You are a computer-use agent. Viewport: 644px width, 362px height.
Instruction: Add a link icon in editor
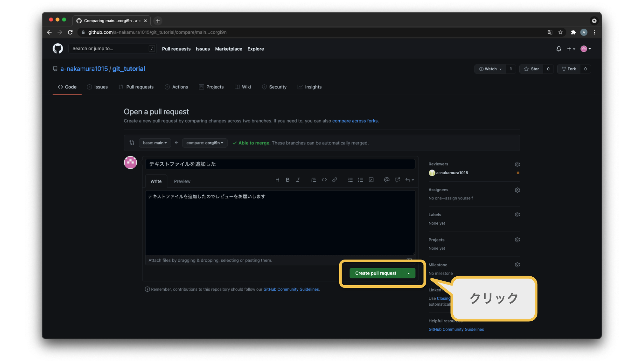point(335,180)
